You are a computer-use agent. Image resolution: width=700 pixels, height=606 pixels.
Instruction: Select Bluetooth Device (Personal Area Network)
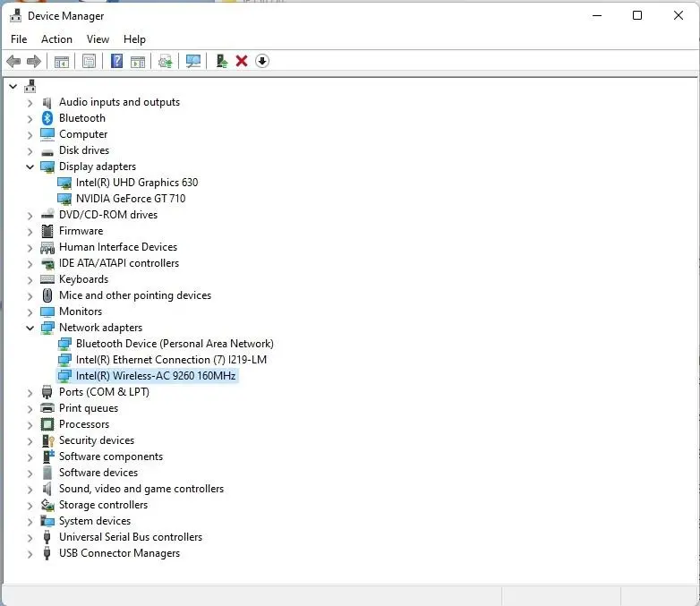tap(175, 344)
